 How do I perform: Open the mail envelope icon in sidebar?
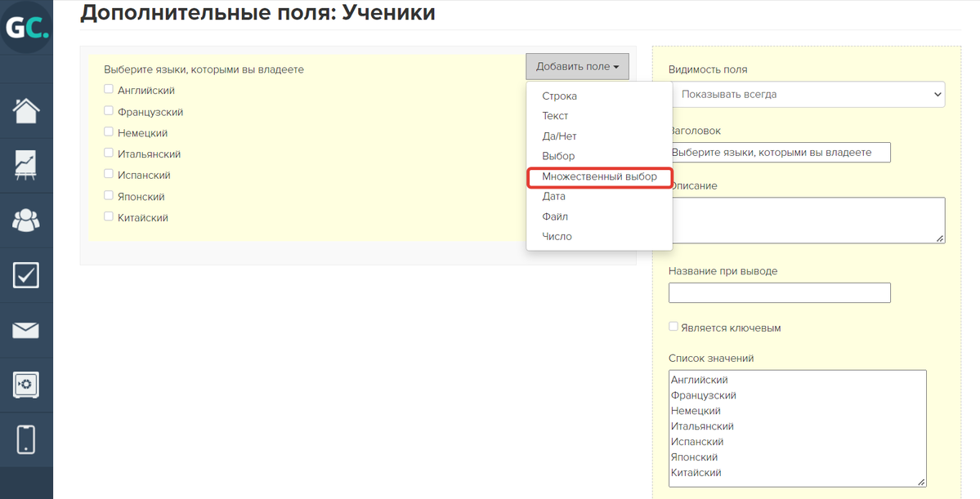26,330
